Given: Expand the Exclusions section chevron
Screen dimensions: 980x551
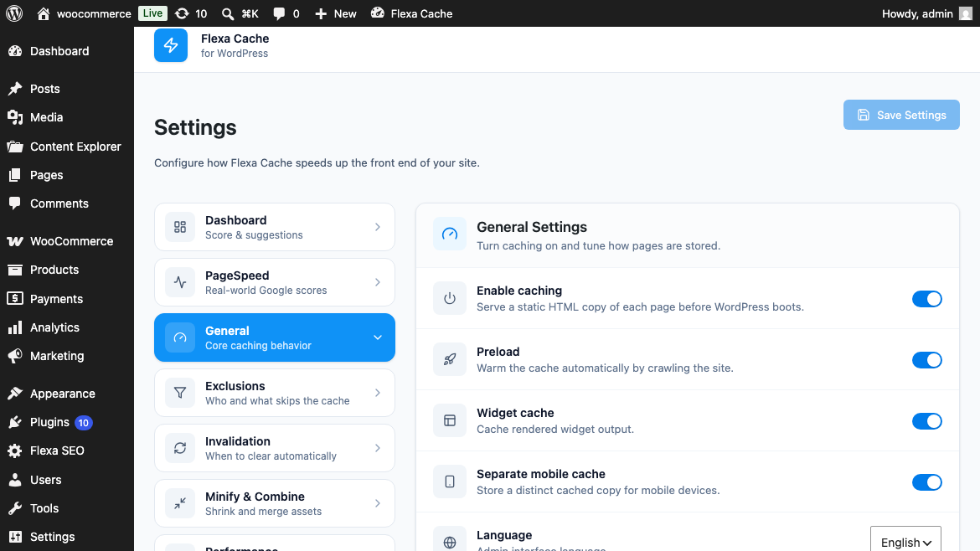Looking at the screenshot, I should (378, 393).
